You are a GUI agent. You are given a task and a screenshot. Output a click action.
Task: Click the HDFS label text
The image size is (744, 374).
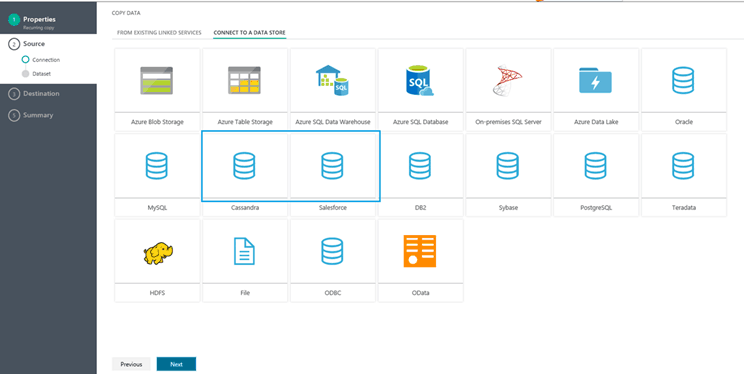(157, 293)
